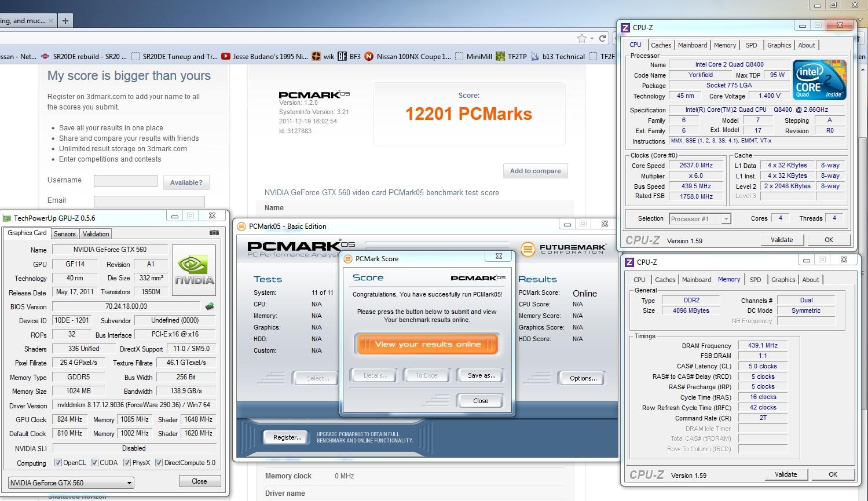Click the upper CPU-Z title bar Z icon
This screenshot has height=501, width=868.
point(625,27)
